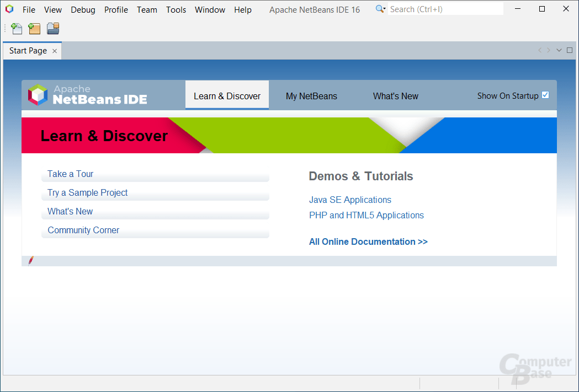Open All Online Documentation
Viewport: 579px width, 392px height.
pos(368,241)
